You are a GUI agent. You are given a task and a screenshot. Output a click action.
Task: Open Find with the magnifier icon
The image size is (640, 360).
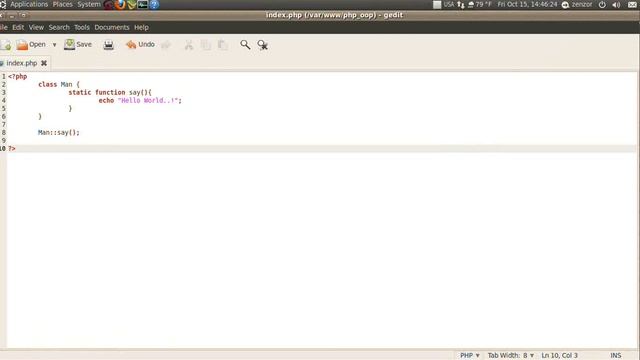coord(245,44)
